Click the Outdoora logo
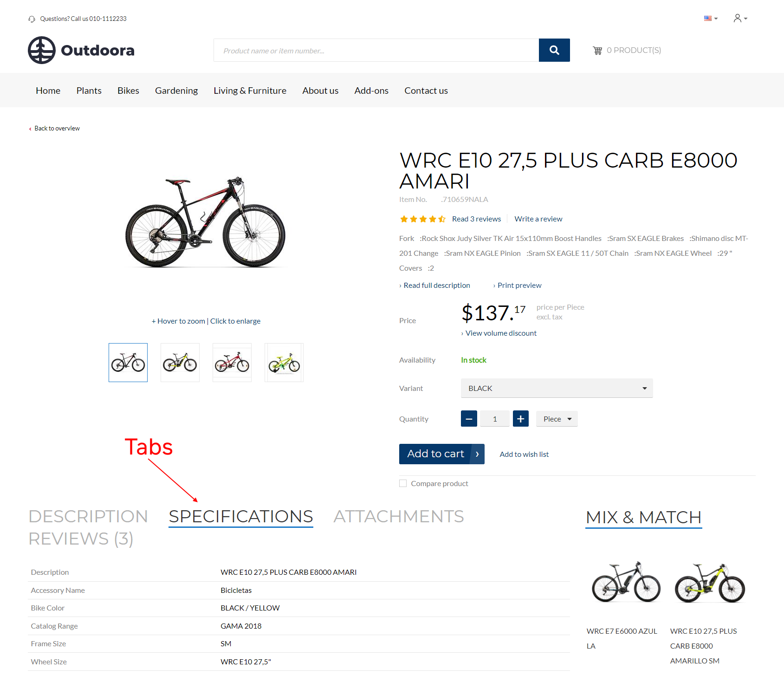Viewport: 784px width, 682px height. point(81,50)
